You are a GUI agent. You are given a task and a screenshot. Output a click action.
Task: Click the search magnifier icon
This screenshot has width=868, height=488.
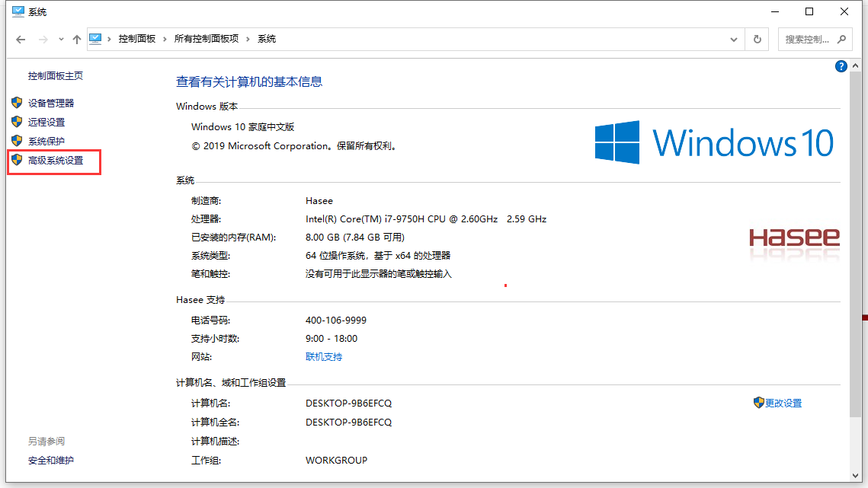[842, 40]
